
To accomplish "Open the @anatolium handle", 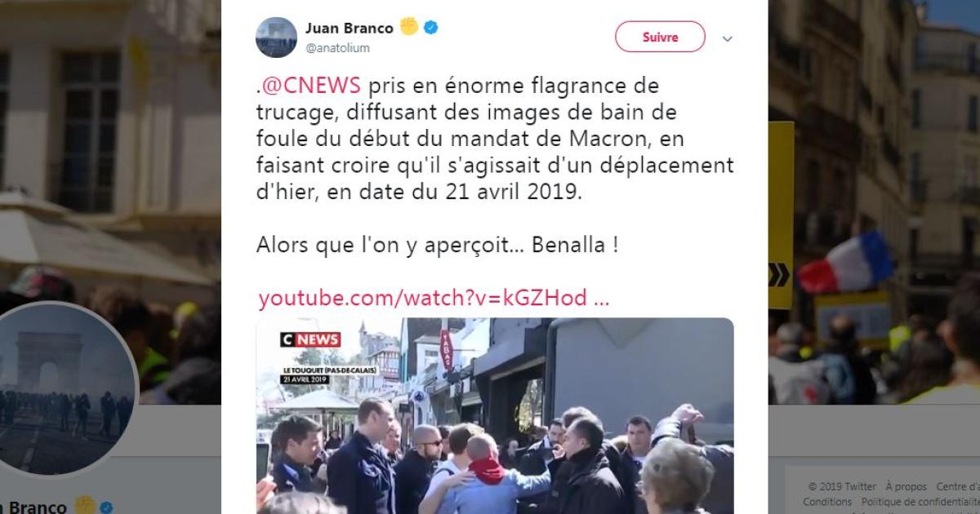I will click(x=337, y=48).
